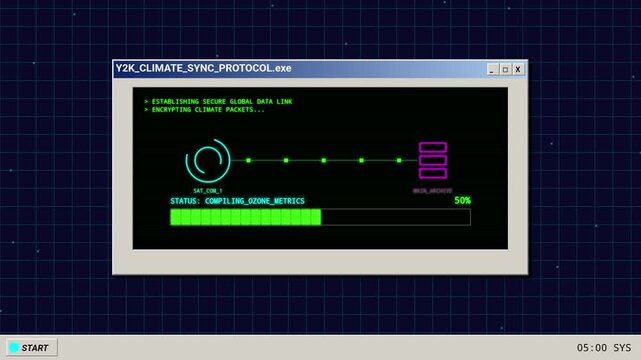Viewport: 641px width, 360px height.
Task: Select the magenta MAIN_ARCHIVE server stack icon
Action: tap(433, 160)
